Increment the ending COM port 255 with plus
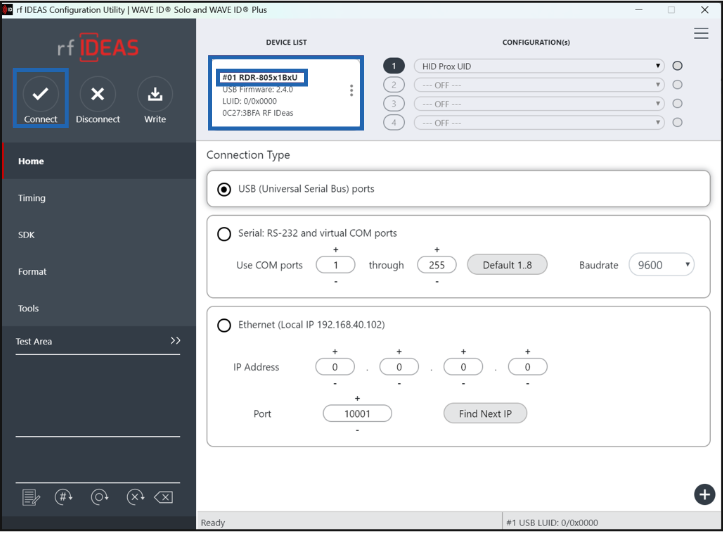This screenshot has width=723, height=535. click(437, 250)
